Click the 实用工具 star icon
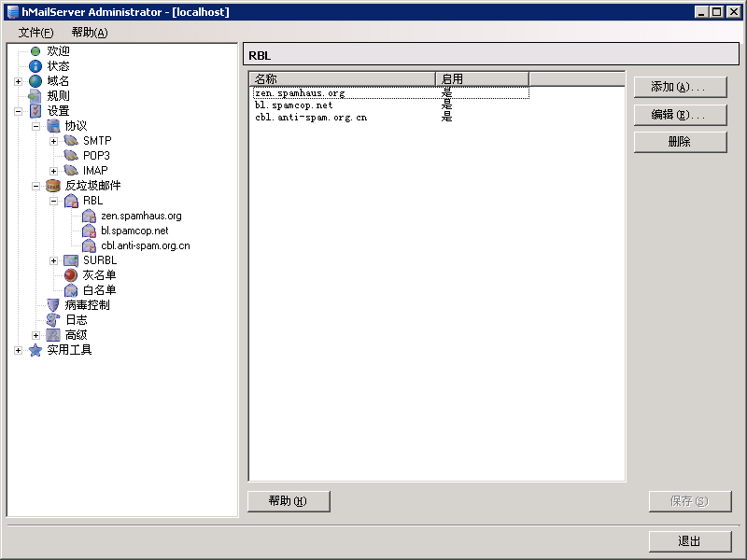 pyautogui.click(x=35, y=350)
